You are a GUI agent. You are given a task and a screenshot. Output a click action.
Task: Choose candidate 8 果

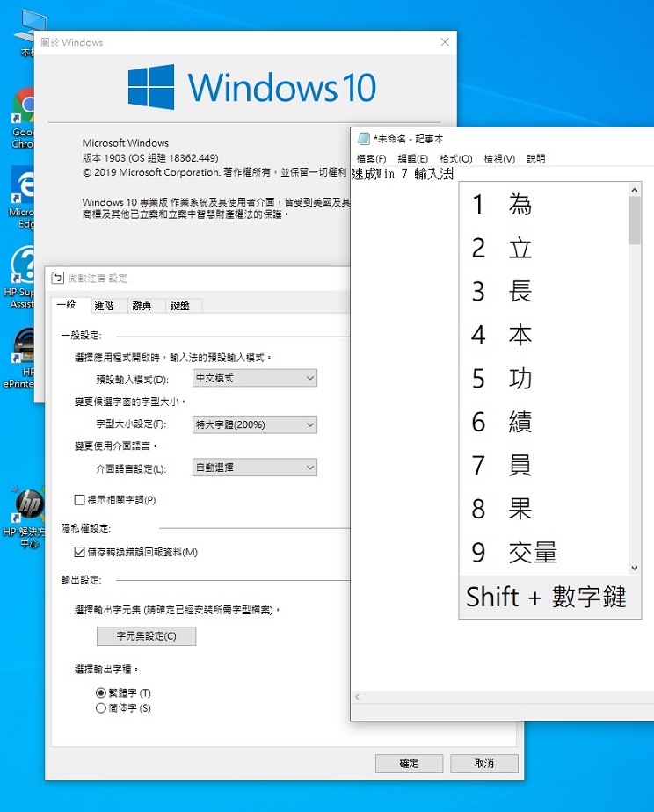click(x=544, y=509)
